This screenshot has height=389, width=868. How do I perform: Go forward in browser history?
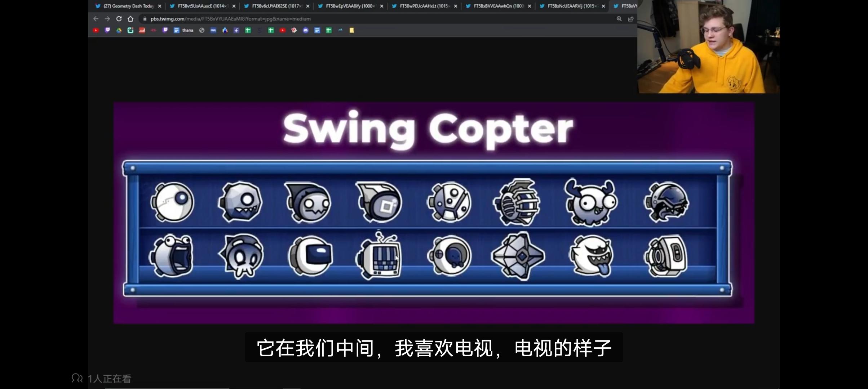107,19
